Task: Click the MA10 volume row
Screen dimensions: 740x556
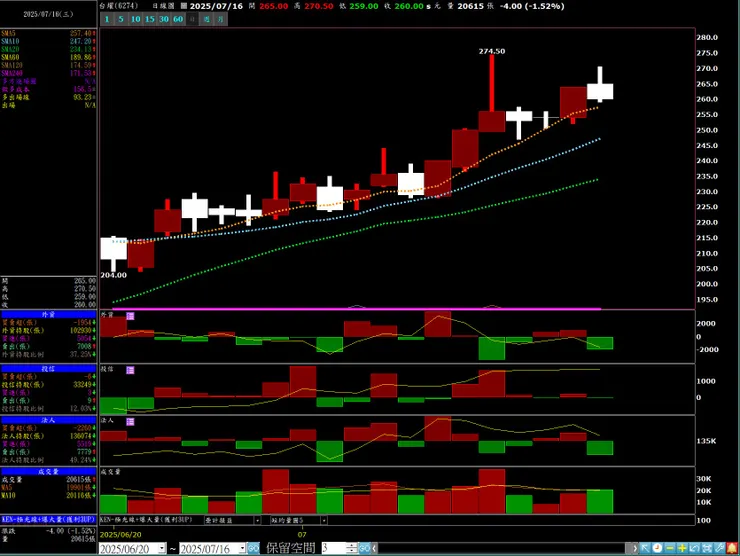Action: (x=49, y=496)
